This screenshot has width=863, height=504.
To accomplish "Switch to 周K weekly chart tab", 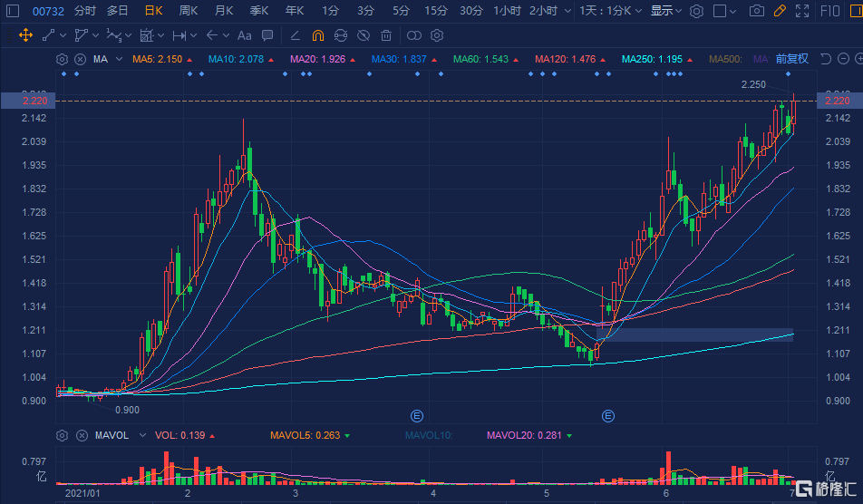I will coord(189,11).
